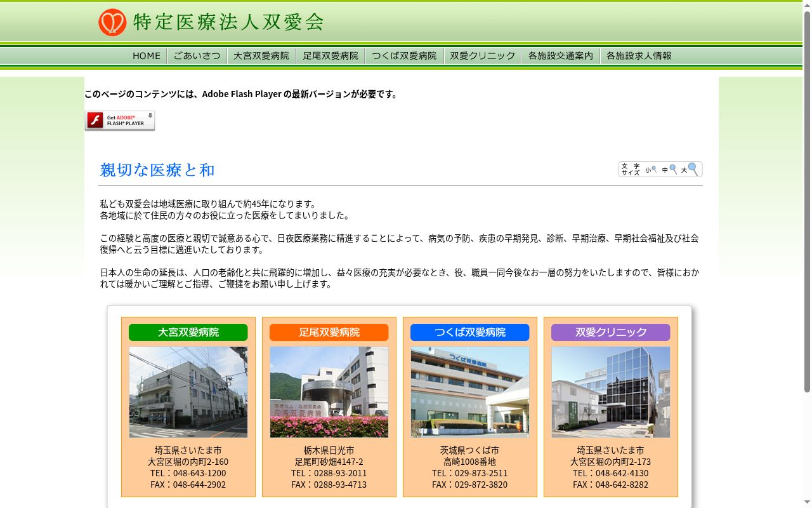The height and width of the screenshot is (508, 812).
Task: Set text size to medium (中)
Action: [x=669, y=170]
